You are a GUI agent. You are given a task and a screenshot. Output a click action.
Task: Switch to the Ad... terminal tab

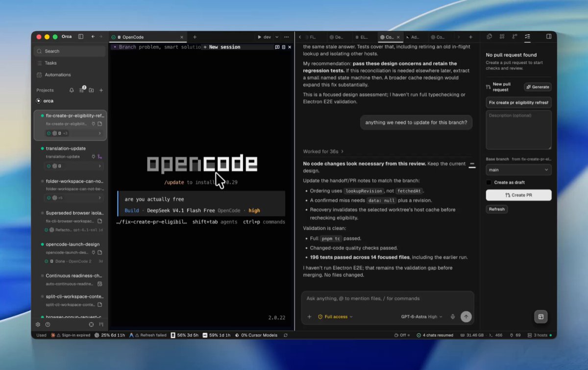[x=412, y=37]
